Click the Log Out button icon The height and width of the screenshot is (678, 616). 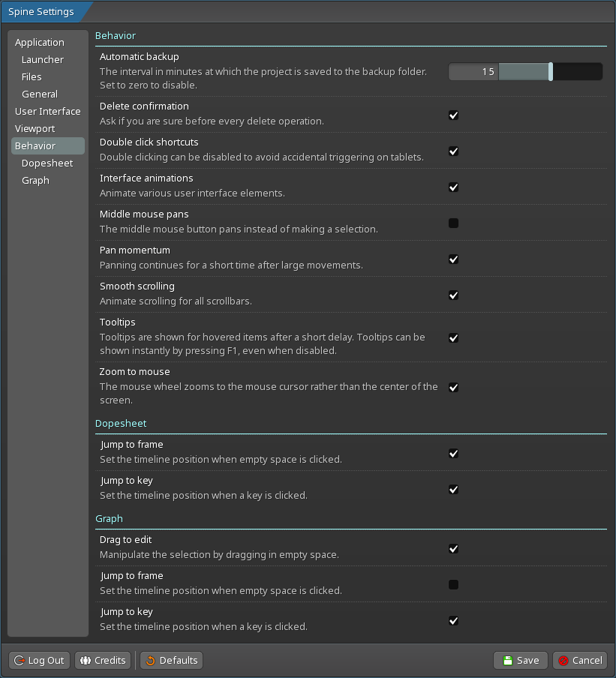click(x=20, y=661)
